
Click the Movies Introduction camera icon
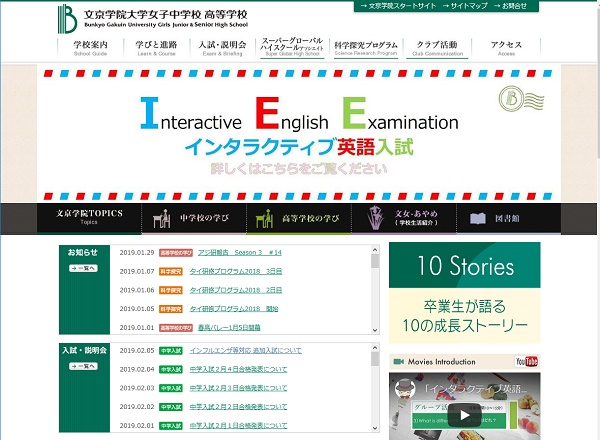coord(398,361)
